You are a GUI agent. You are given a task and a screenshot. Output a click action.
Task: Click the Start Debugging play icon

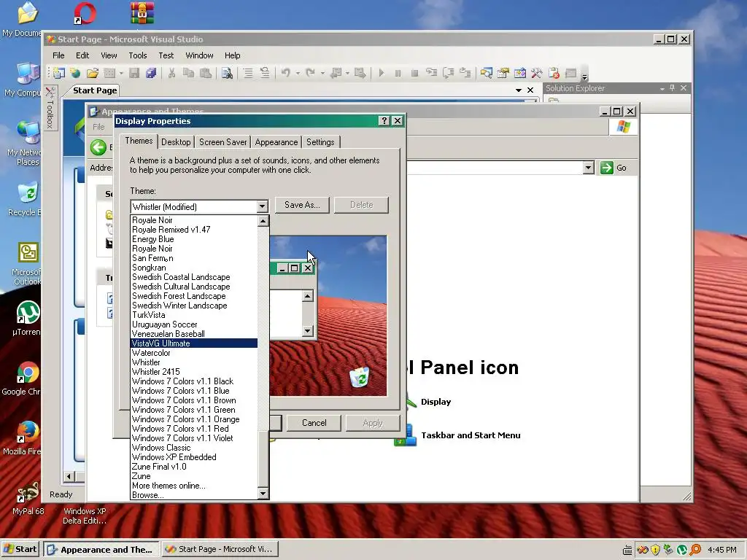[381, 73]
